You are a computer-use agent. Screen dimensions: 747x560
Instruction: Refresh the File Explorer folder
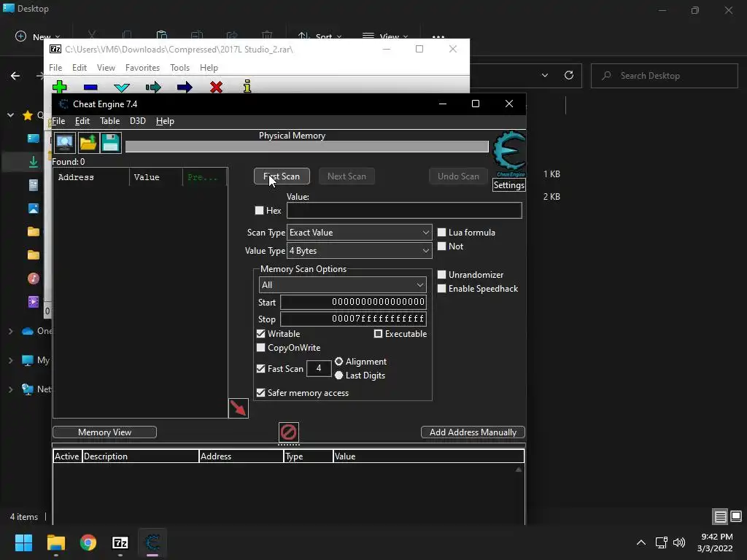pos(569,75)
